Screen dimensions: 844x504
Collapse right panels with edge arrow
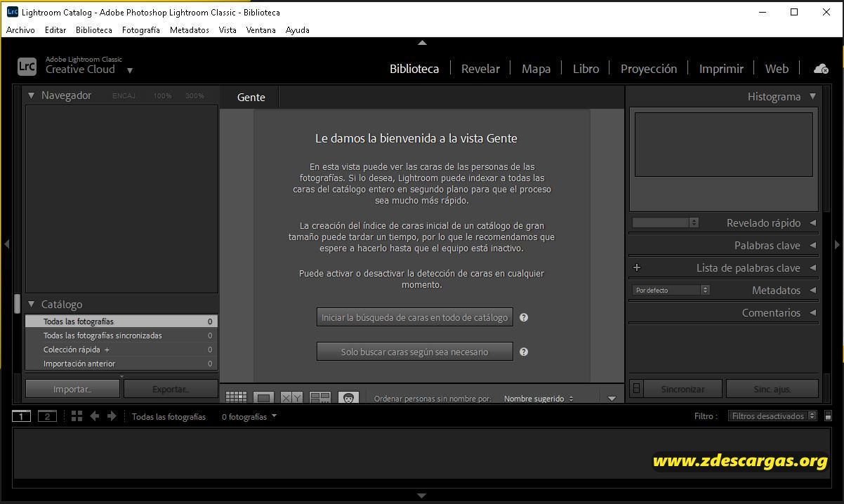click(x=837, y=244)
